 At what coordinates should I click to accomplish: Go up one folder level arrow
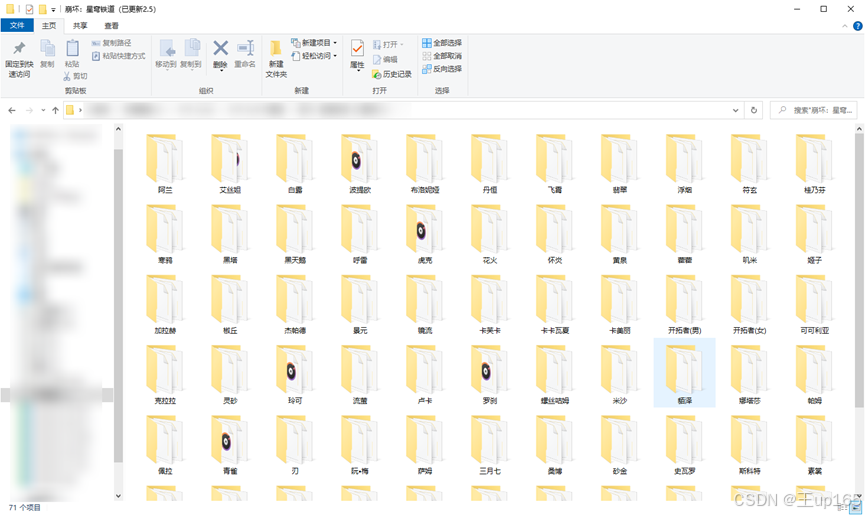(55, 110)
